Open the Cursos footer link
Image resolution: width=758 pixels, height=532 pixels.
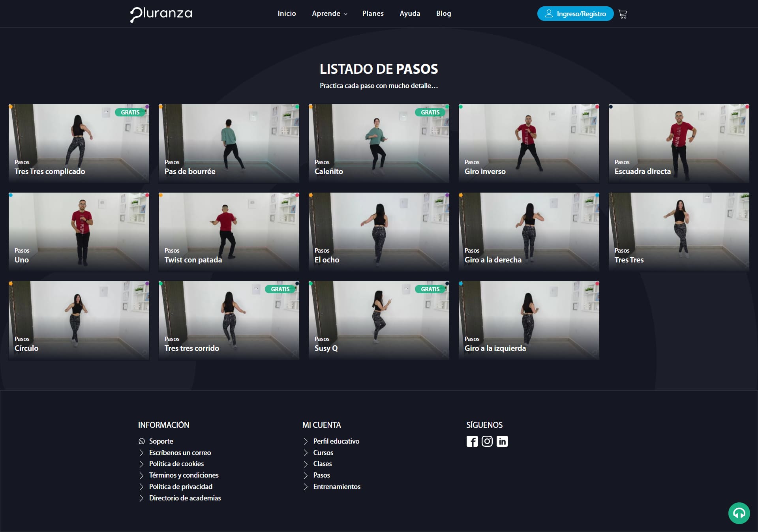click(x=323, y=453)
